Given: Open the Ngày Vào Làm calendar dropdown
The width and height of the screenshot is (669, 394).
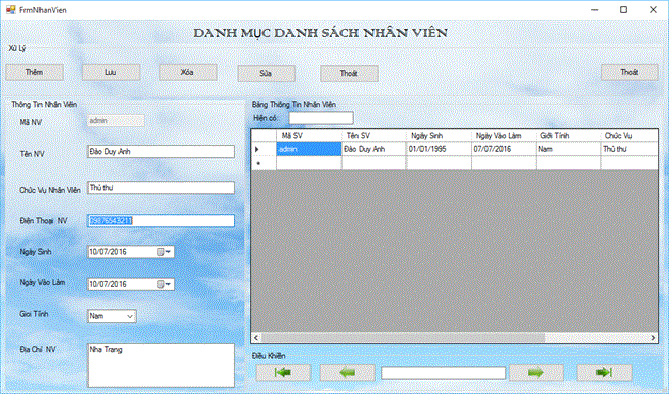Looking at the screenshot, I should [164, 284].
